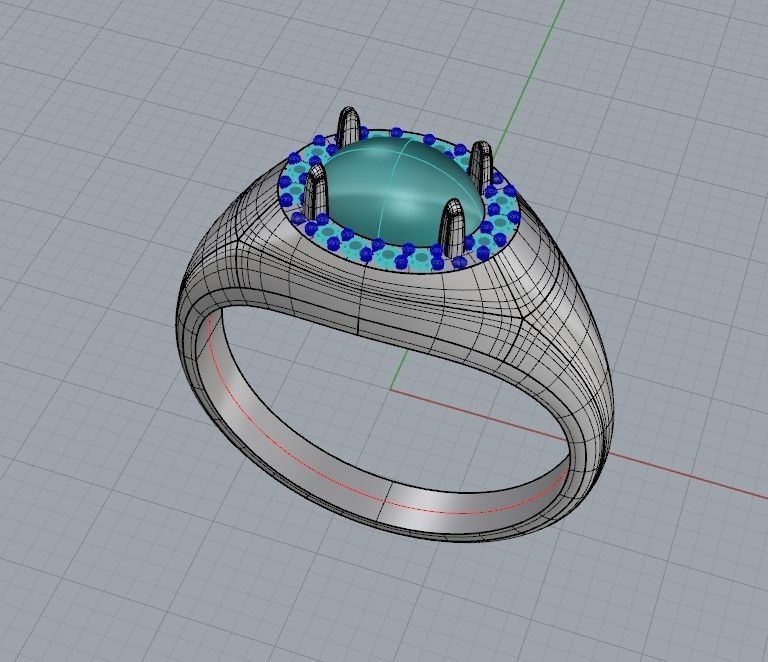Select the front-right prong nearest the viewer

[453, 226]
